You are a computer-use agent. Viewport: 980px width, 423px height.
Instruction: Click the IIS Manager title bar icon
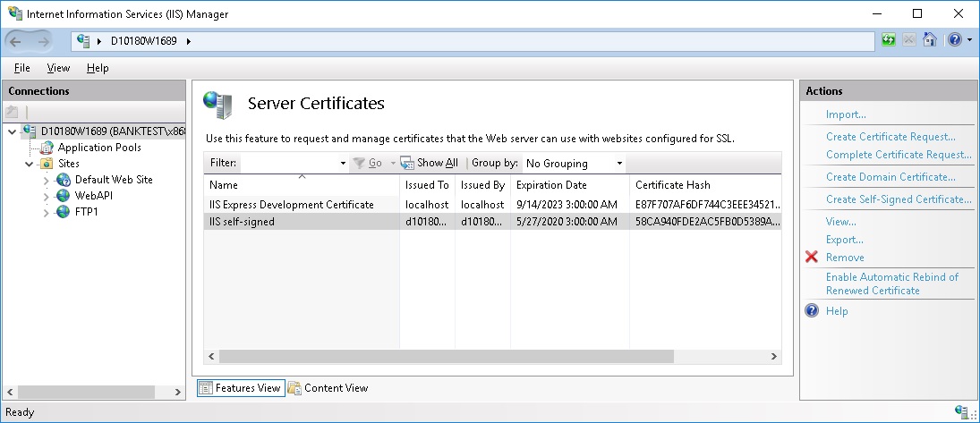pyautogui.click(x=14, y=13)
